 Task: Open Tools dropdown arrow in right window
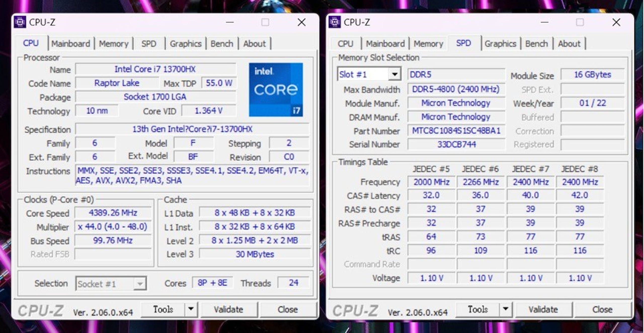click(x=506, y=309)
